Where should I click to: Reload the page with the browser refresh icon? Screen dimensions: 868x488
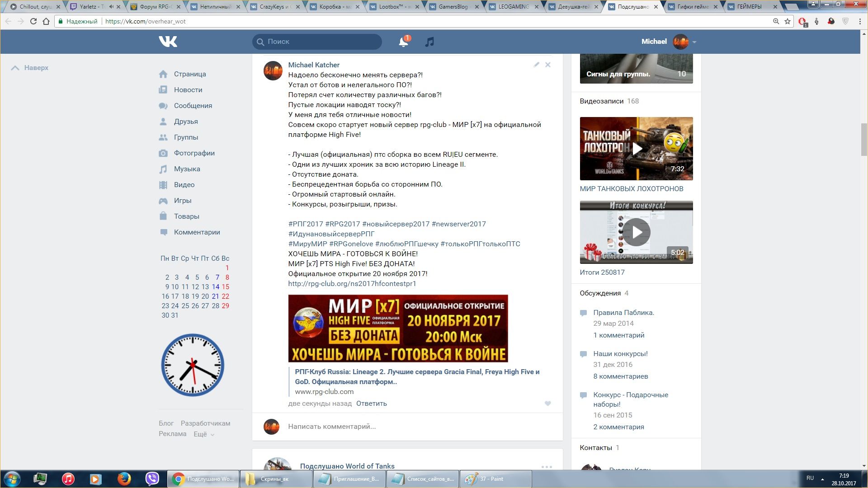pyautogui.click(x=33, y=21)
